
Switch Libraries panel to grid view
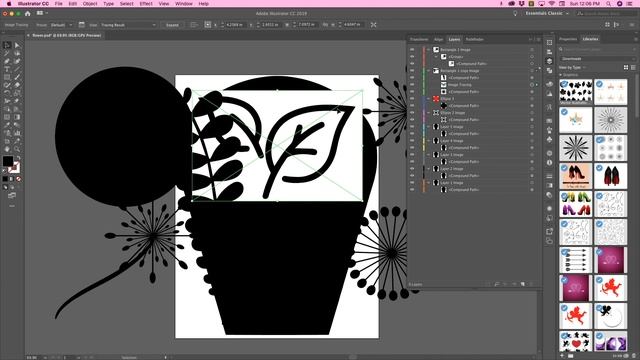(x=626, y=67)
